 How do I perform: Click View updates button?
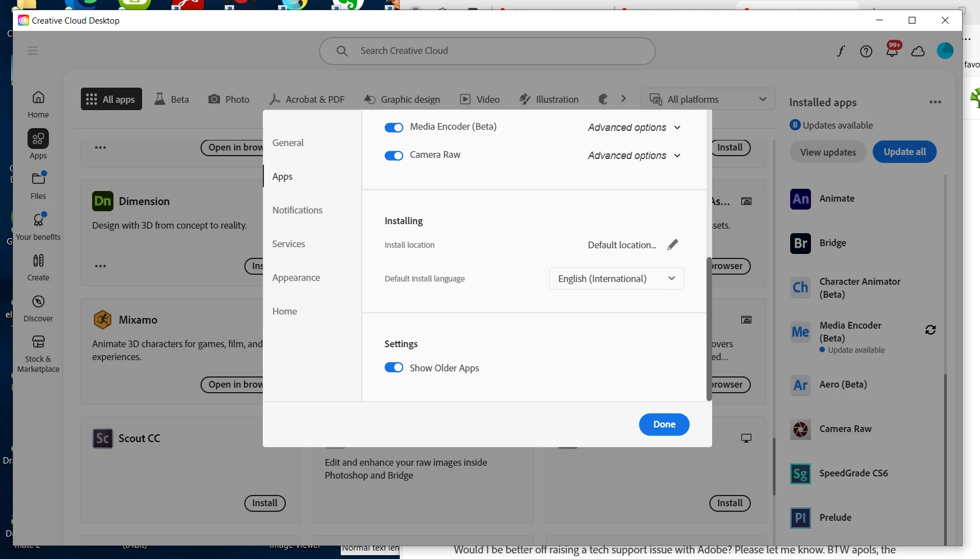point(828,152)
